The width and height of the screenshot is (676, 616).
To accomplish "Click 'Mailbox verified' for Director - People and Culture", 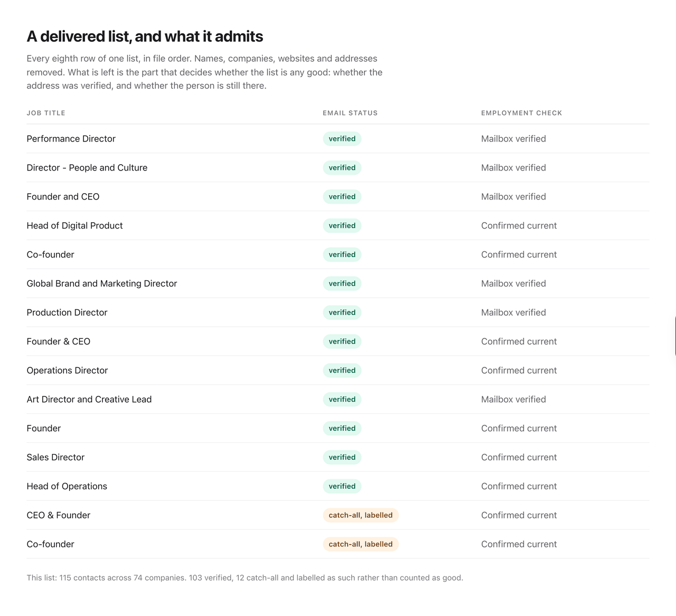I will 513,168.
